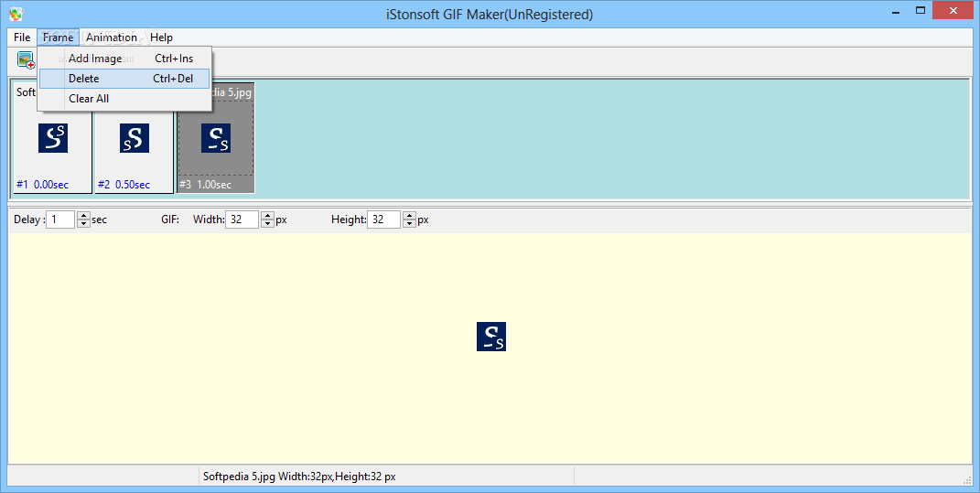The width and height of the screenshot is (980, 493).
Task: Choose Clear All from Frame menu
Action: coord(124,98)
